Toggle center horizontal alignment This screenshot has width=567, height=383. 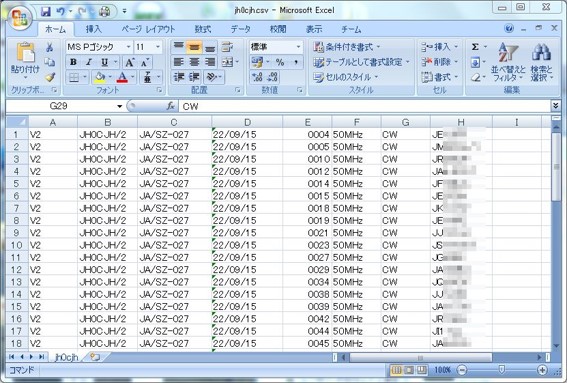coord(194,62)
